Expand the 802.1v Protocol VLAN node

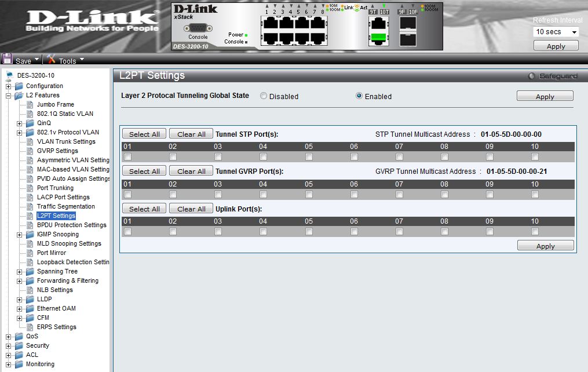point(19,133)
